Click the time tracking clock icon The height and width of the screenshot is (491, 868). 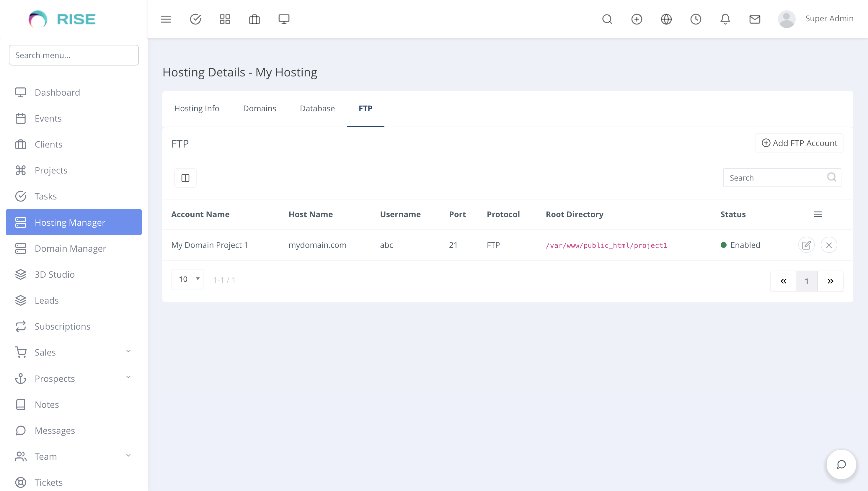click(x=696, y=19)
